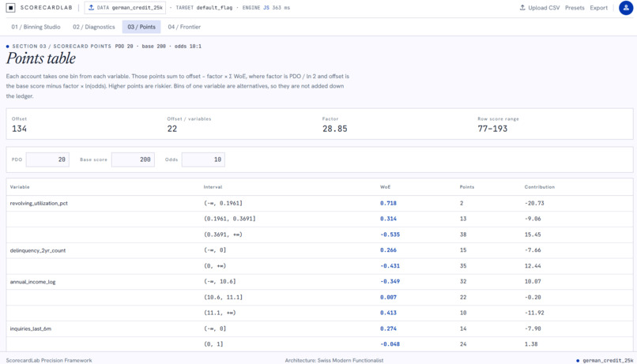Click the user avatar icon

[626, 8]
